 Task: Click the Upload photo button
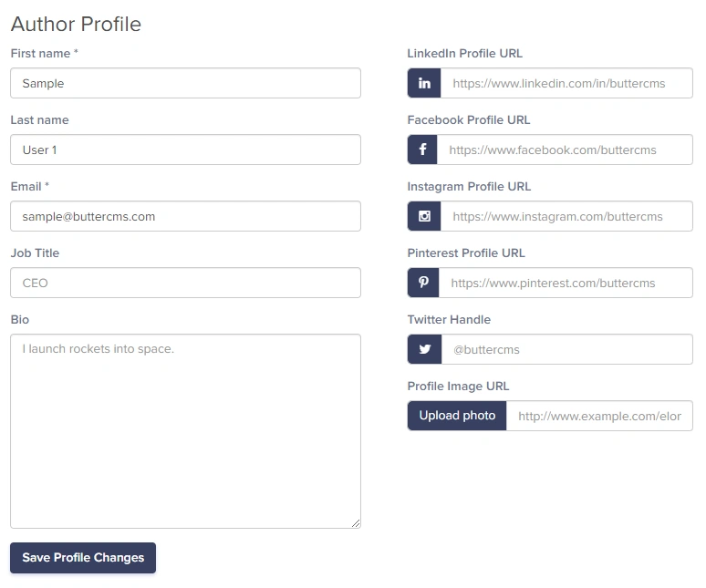(457, 416)
